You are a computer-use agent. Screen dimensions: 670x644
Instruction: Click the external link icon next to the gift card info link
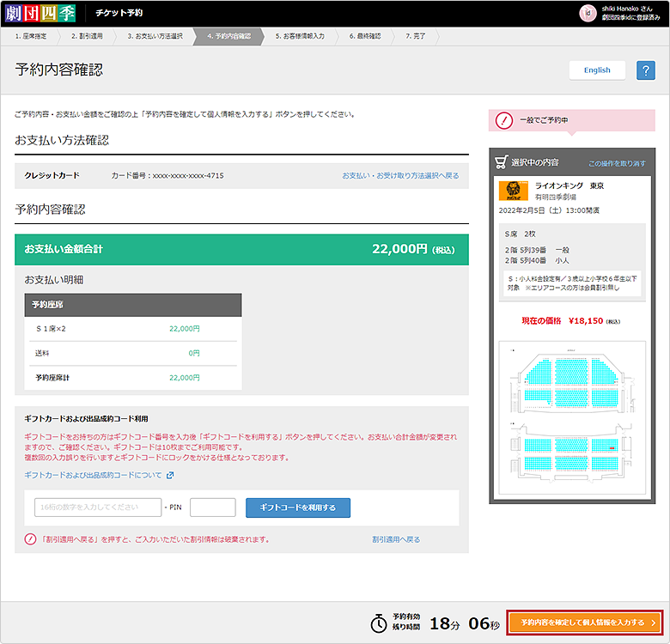[170, 476]
